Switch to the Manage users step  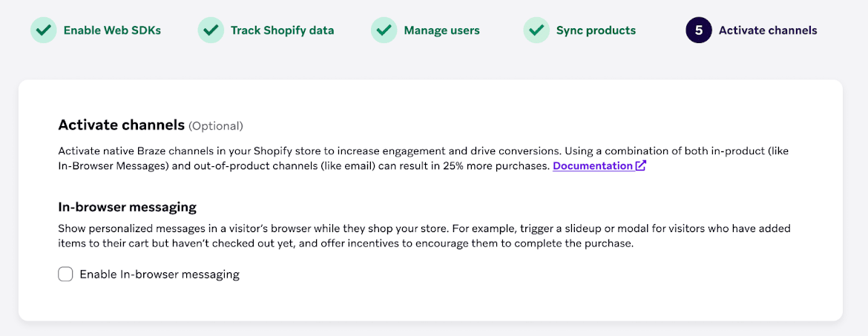tap(441, 30)
